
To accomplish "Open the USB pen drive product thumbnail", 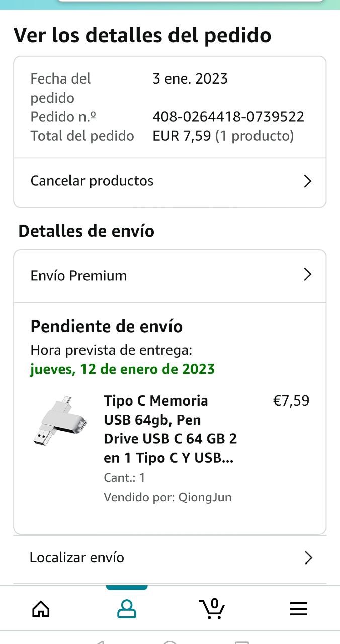I will click(x=59, y=421).
